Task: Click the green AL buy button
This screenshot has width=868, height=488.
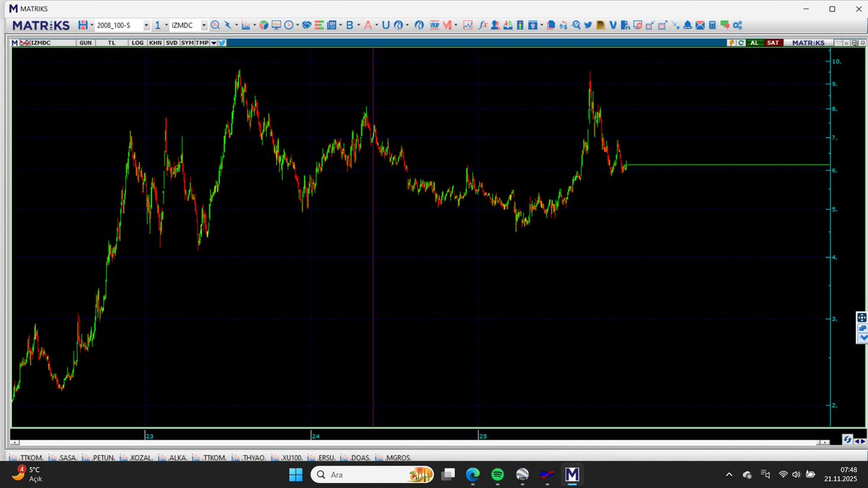Action: point(754,43)
